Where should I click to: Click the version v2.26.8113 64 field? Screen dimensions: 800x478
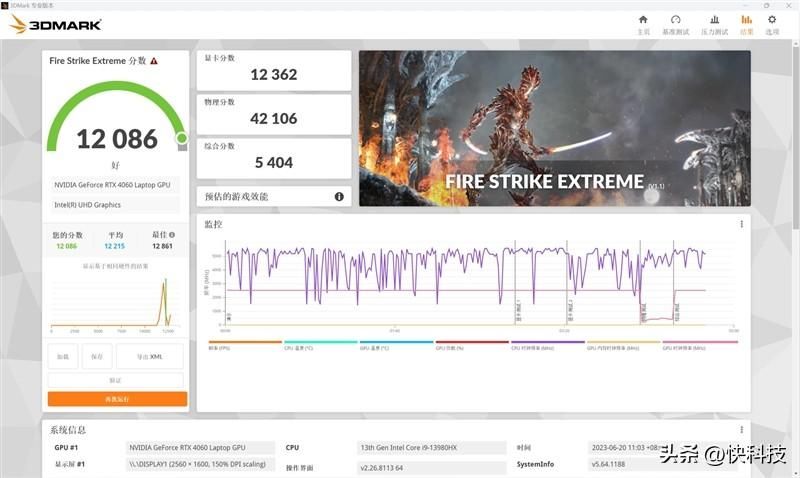[432, 467]
